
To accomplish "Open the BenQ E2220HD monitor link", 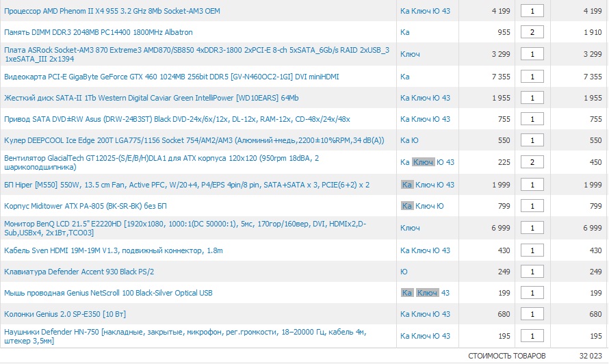I will click(x=185, y=228).
